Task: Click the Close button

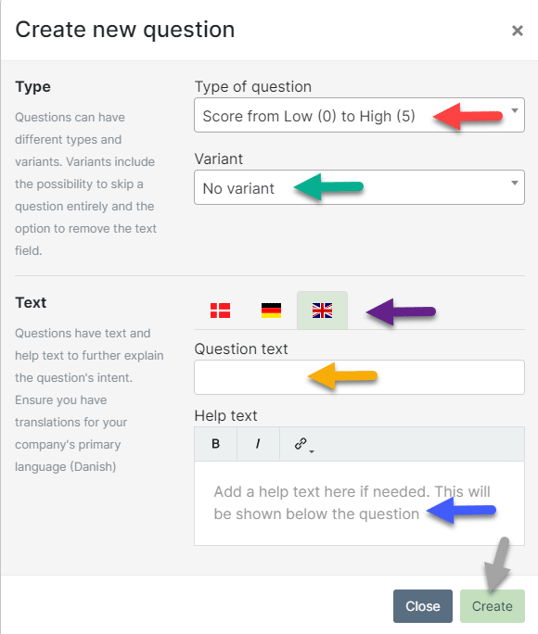Action: pos(423,606)
